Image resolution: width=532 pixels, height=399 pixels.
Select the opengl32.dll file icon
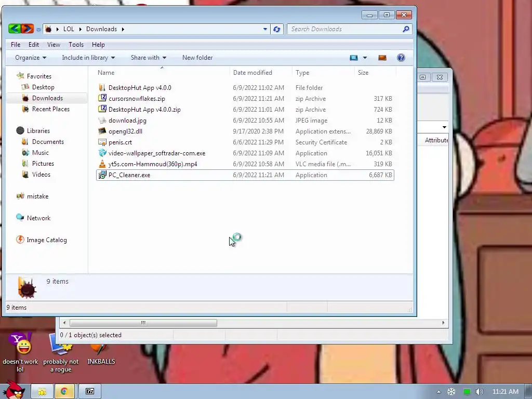coord(102,131)
